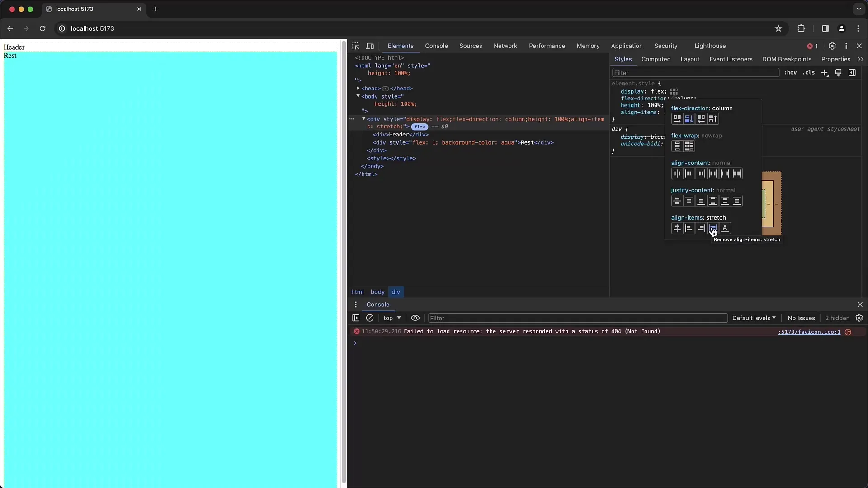Set justify-content to space-around
The width and height of the screenshot is (868, 488).
(x=725, y=201)
